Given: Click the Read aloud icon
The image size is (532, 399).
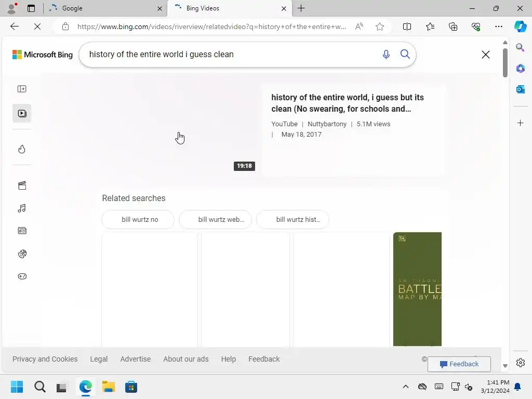Looking at the screenshot, I should (359, 26).
